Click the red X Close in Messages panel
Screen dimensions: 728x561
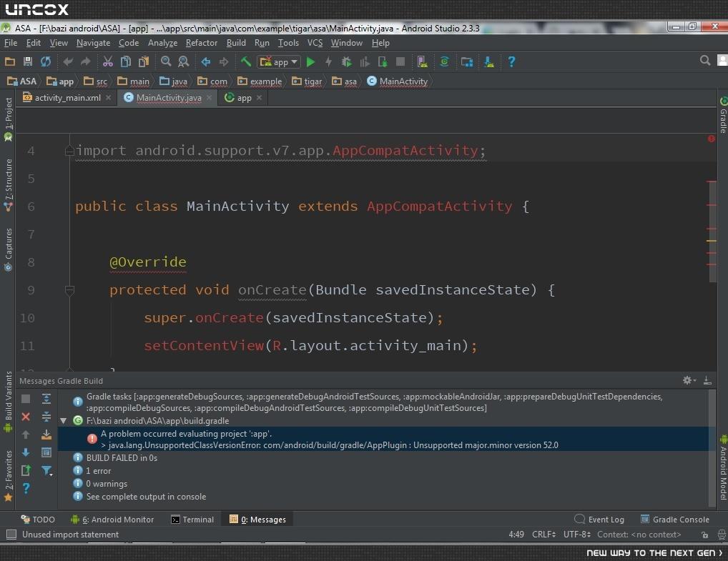26,417
